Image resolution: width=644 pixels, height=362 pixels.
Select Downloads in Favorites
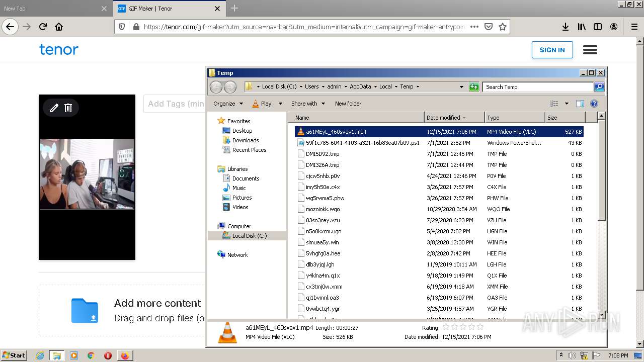click(x=246, y=140)
